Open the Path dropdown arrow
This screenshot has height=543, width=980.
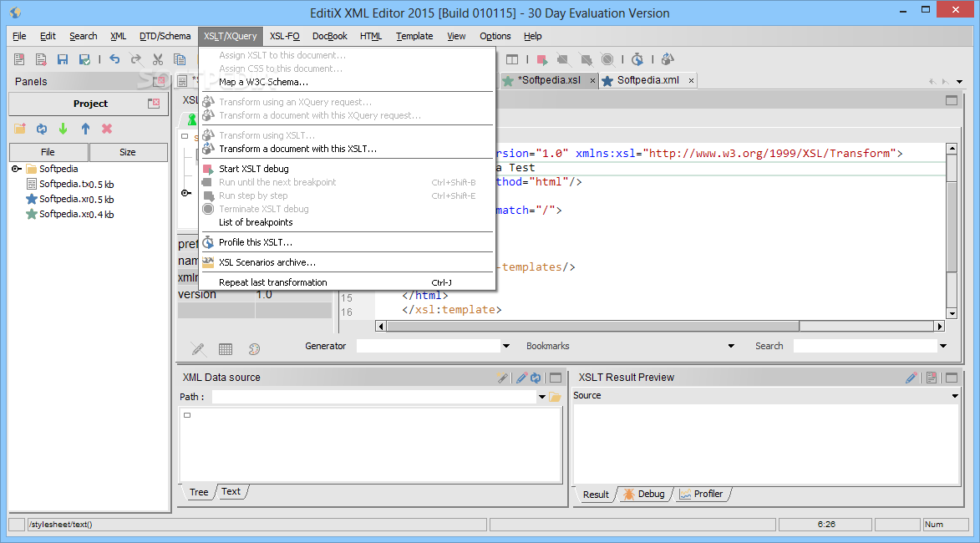(x=542, y=397)
